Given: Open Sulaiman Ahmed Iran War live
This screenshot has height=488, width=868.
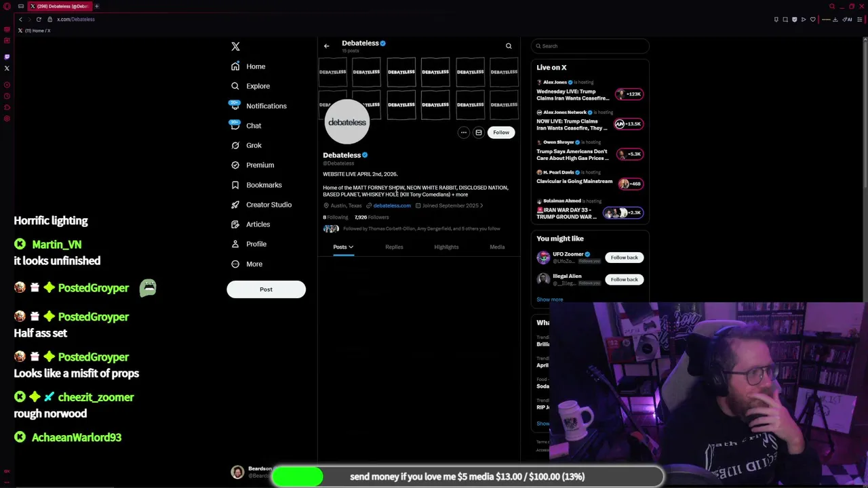Looking at the screenshot, I should coord(590,209).
